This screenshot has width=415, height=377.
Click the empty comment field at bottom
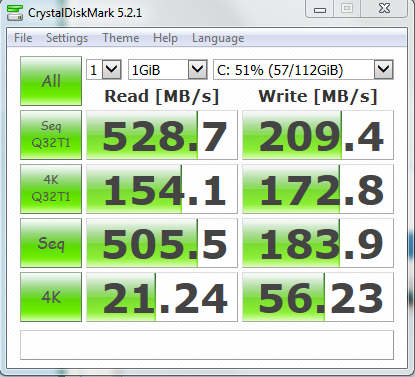207,345
